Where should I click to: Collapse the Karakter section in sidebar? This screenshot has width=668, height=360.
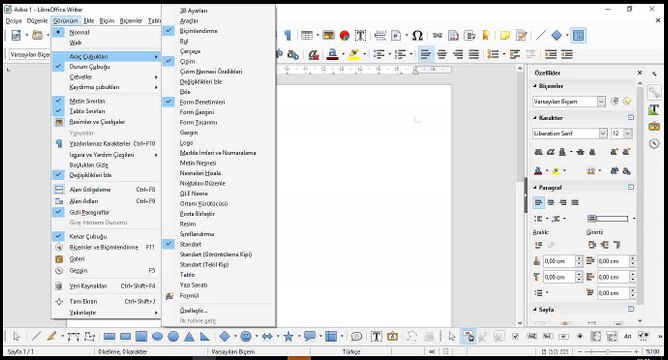[535, 118]
